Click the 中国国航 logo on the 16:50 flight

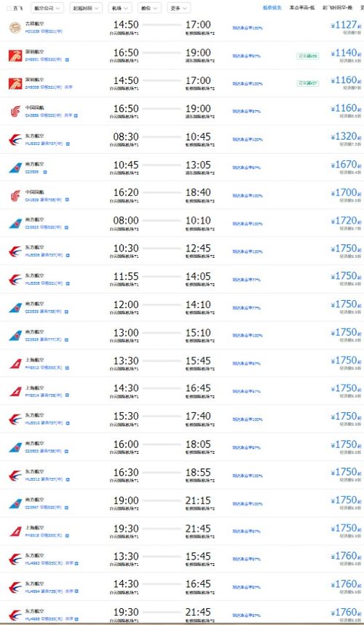tap(15, 111)
